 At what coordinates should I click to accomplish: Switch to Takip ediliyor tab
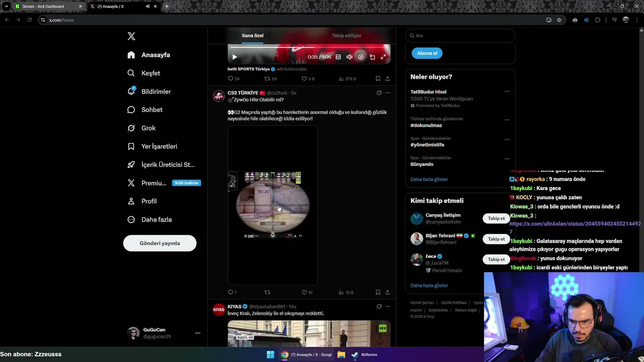coord(347,36)
